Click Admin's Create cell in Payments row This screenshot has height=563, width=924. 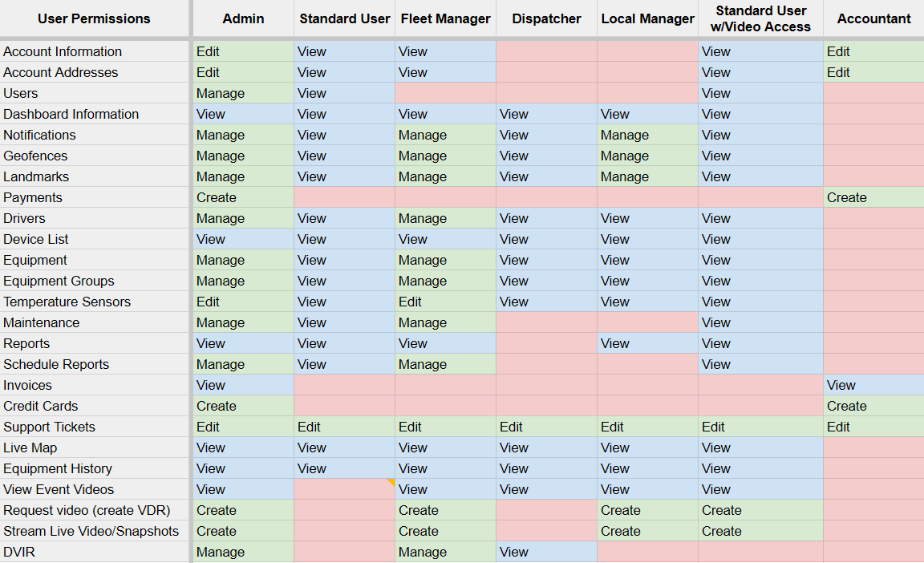point(243,197)
